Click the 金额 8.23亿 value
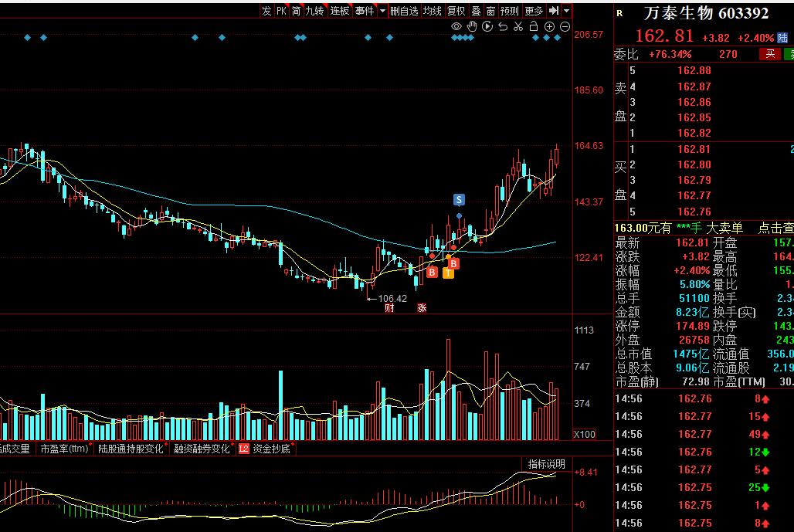The image size is (794, 532). click(x=692, y=312)
